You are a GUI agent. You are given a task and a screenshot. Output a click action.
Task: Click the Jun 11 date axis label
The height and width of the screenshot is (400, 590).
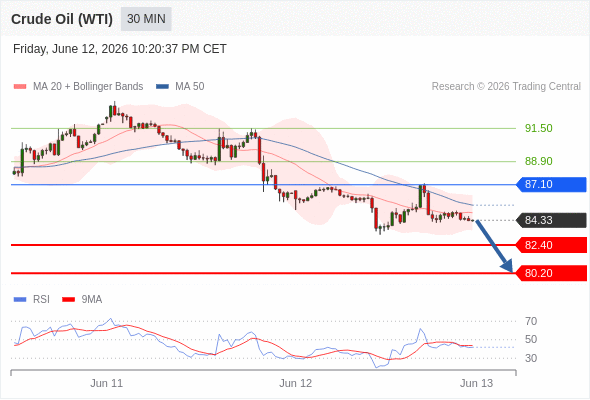106,383
